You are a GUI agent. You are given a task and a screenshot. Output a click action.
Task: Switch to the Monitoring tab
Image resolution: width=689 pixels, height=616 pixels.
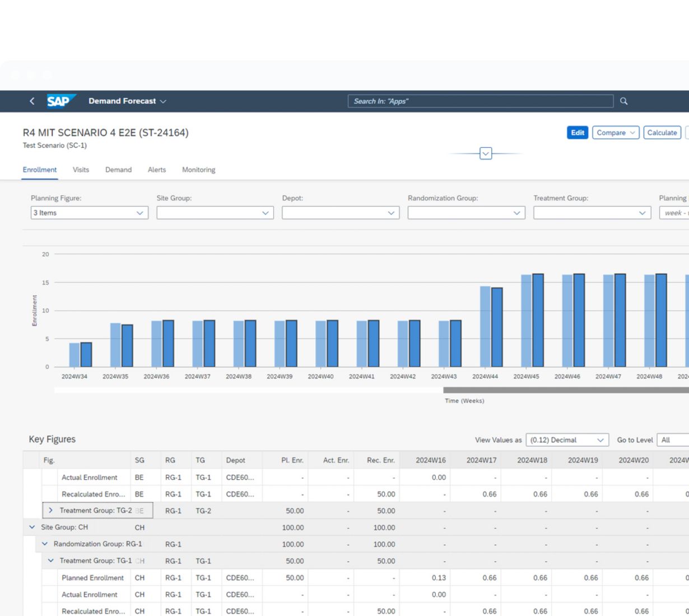198,170
